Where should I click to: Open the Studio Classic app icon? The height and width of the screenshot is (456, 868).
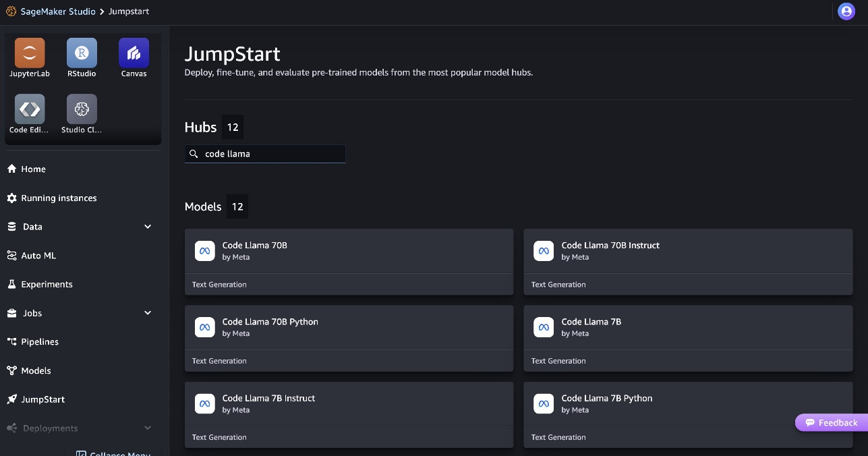click(x=82, y=109)
